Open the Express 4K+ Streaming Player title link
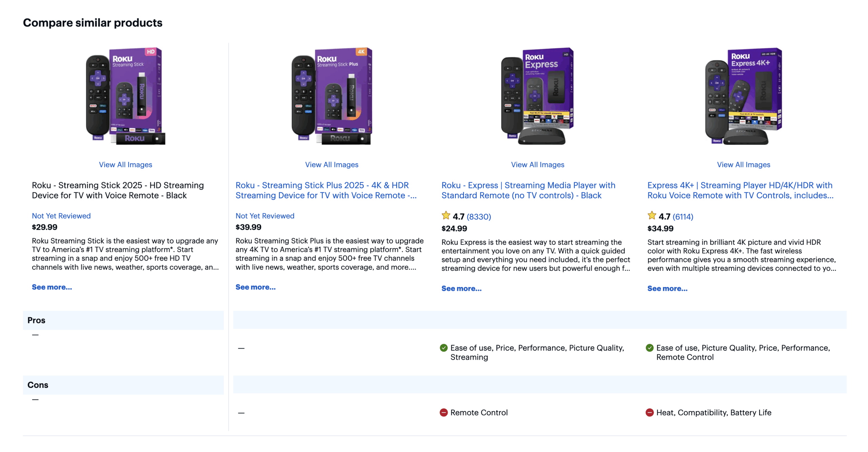 click(x=740, y=190)
